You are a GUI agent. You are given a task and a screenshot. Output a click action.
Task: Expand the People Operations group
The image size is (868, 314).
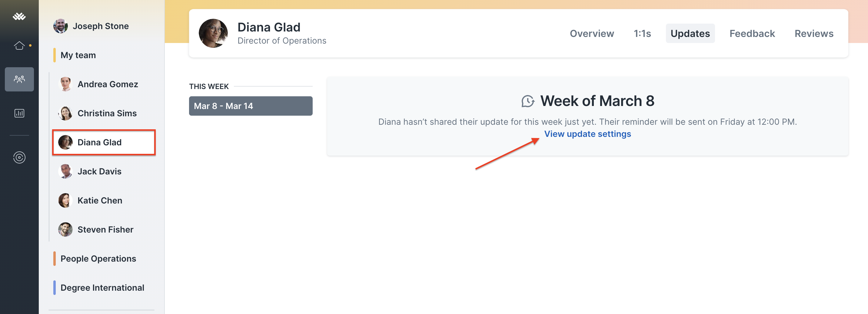(98, 258)
